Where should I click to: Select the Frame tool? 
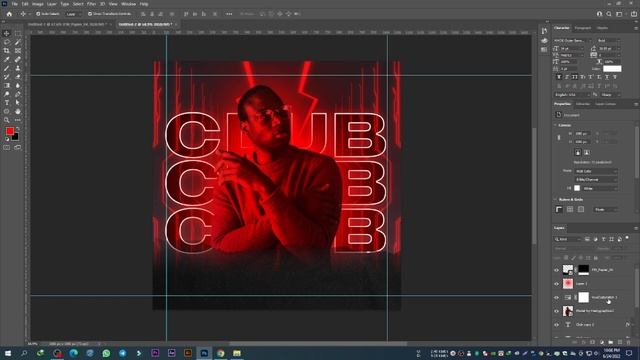18,51
